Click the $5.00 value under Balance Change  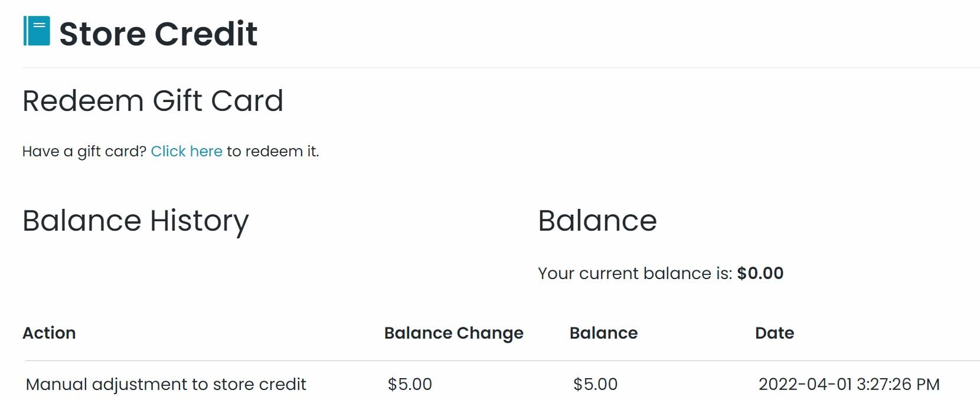[x=410, y=385]
